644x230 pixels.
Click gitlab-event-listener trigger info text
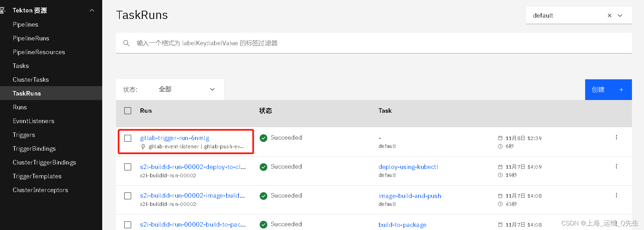[196, 147]
